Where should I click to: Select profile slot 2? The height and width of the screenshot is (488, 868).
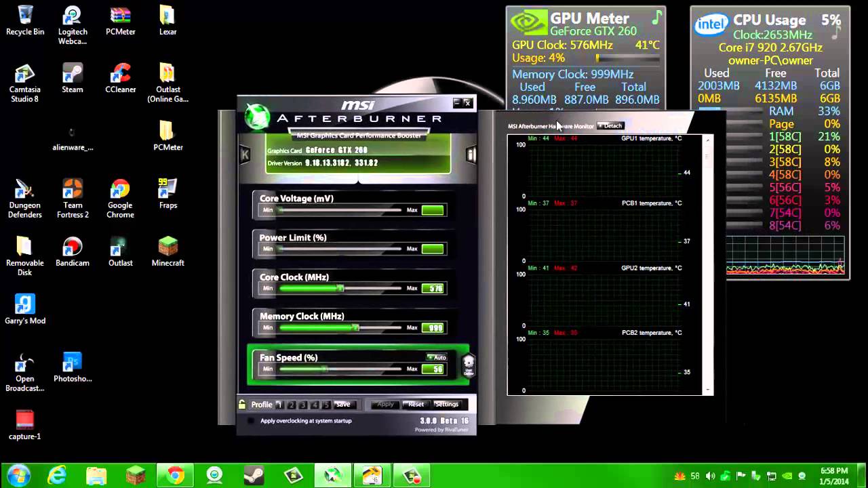coord(292,405)
